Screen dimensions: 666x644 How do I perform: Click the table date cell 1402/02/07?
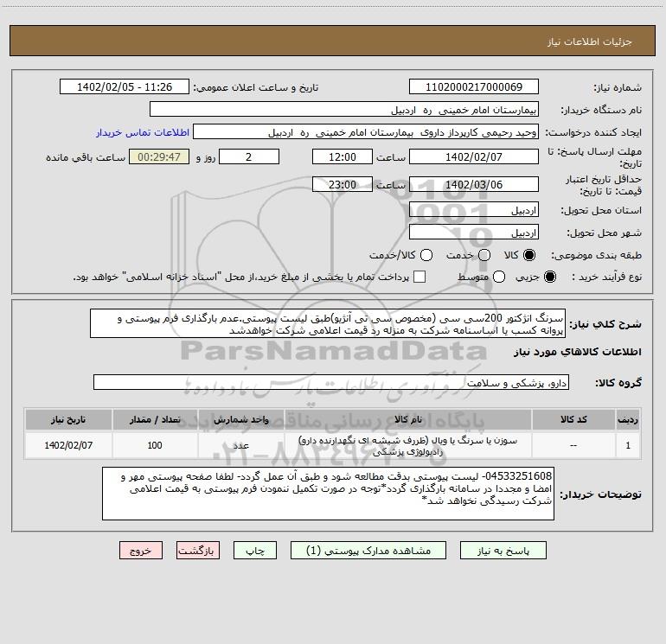[68, 445]
